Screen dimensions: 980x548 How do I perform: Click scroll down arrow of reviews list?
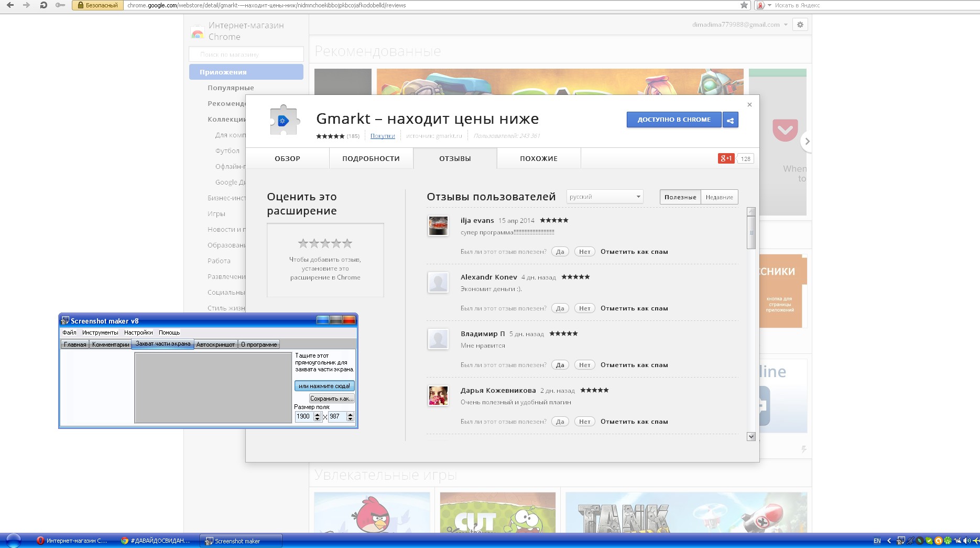[751, 436]
